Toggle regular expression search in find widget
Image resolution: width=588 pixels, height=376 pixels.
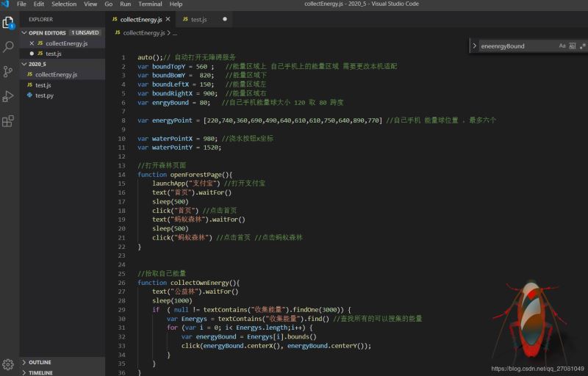click(582, 46)
